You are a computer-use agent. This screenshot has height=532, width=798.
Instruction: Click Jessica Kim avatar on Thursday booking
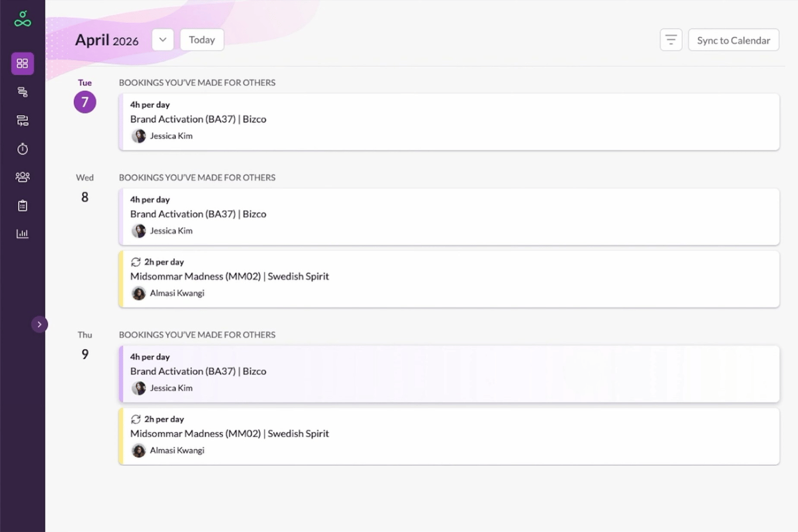[x=139, y=388]
